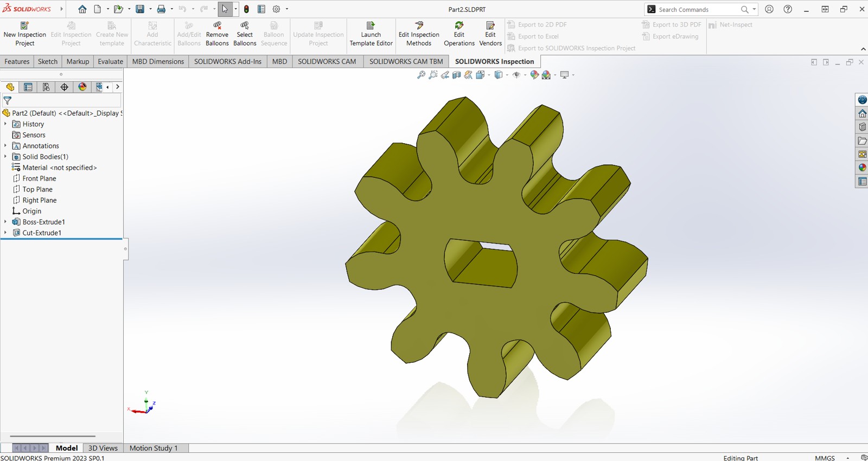This screenshot has width=868, height=461.
Task: Save the part with the Save icon
Action: (x=140, y=9)
